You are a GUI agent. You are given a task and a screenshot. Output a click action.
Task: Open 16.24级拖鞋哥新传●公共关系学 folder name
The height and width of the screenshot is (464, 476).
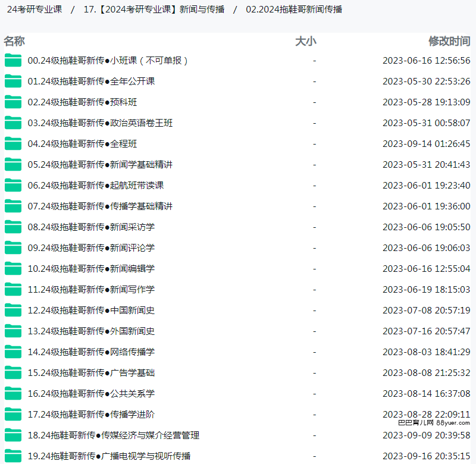(x=91, y=394)
